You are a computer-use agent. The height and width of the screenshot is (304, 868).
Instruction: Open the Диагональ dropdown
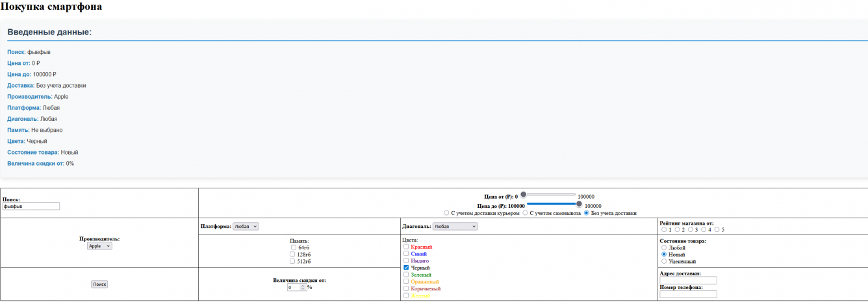pyautogui.click(x=455, y=226)
